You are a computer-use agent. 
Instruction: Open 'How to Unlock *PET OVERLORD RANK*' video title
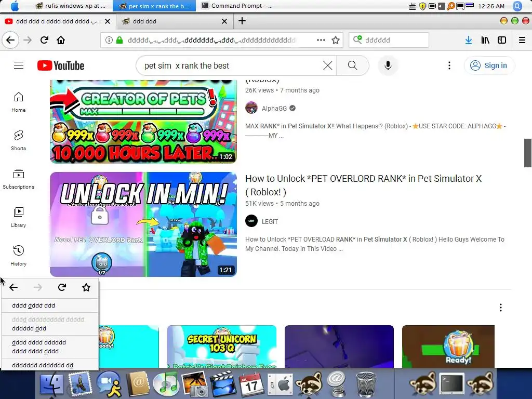pyautogui.click(x=363, y=185)
